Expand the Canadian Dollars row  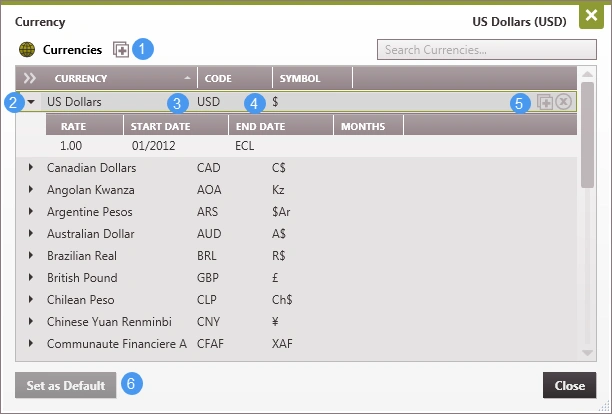[31, 168]
